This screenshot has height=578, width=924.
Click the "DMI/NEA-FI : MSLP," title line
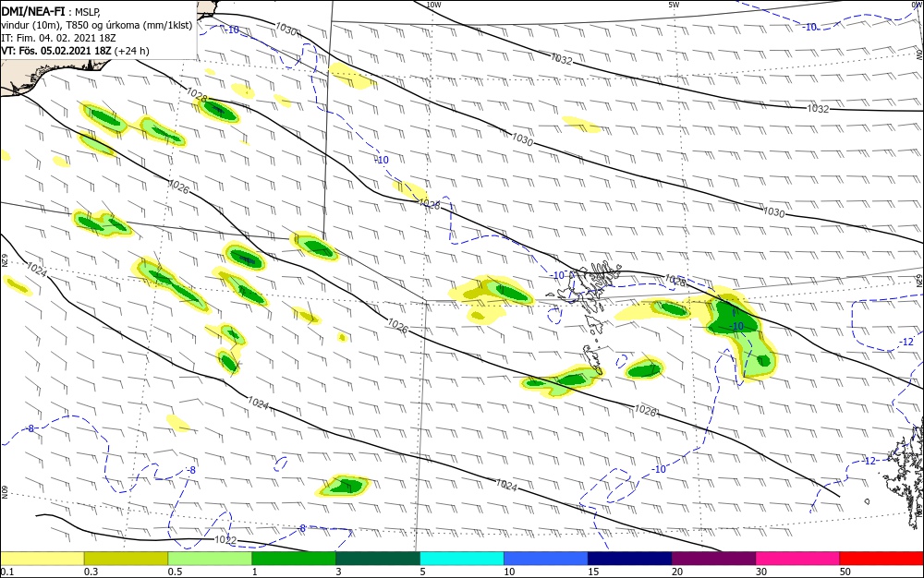tap(51, 11)
